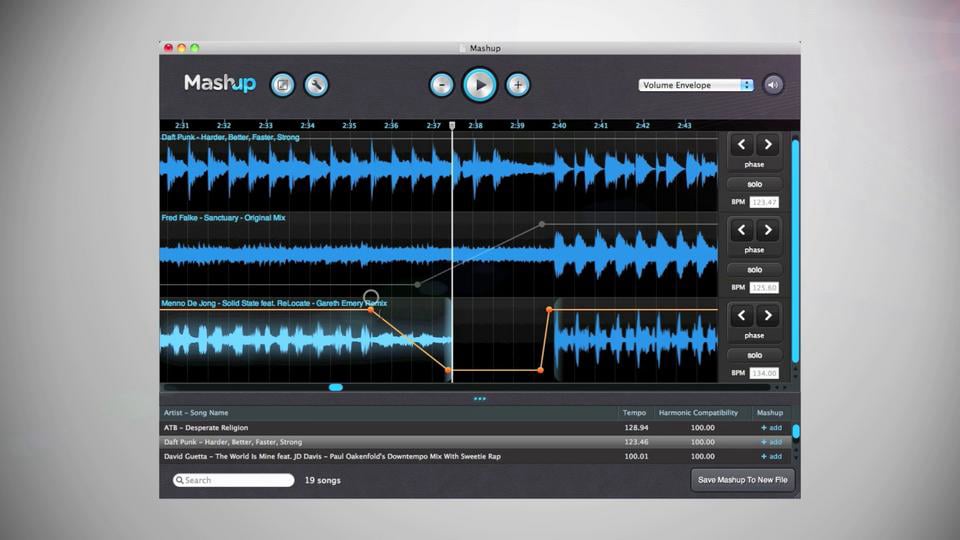Click the plus zoom in button
Viewport: 960px width, 540px height.
[x=517, y=85]
